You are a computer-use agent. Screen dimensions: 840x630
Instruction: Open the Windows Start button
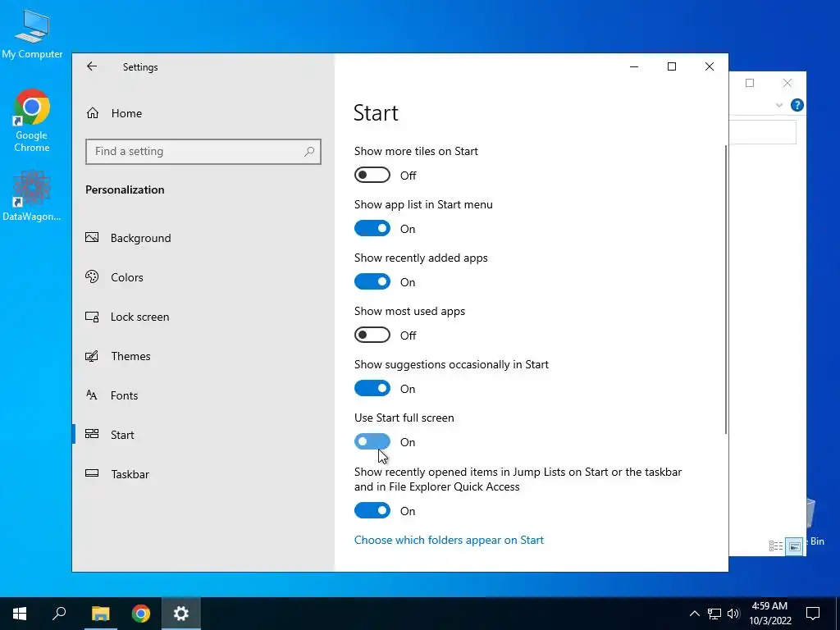point(20,614)
